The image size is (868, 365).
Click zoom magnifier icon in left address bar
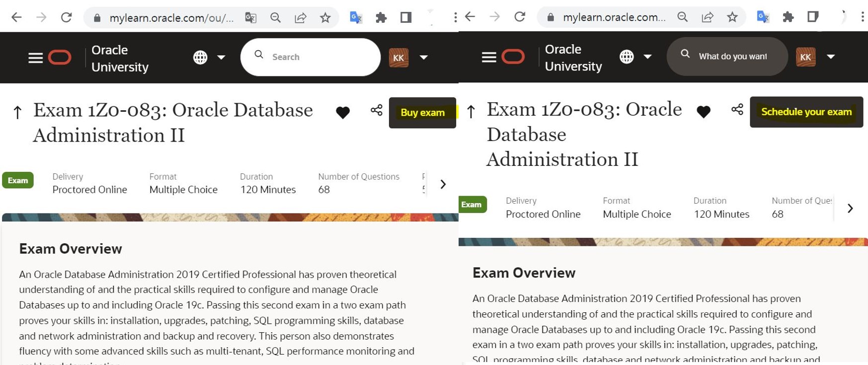(x=276, y=18)
